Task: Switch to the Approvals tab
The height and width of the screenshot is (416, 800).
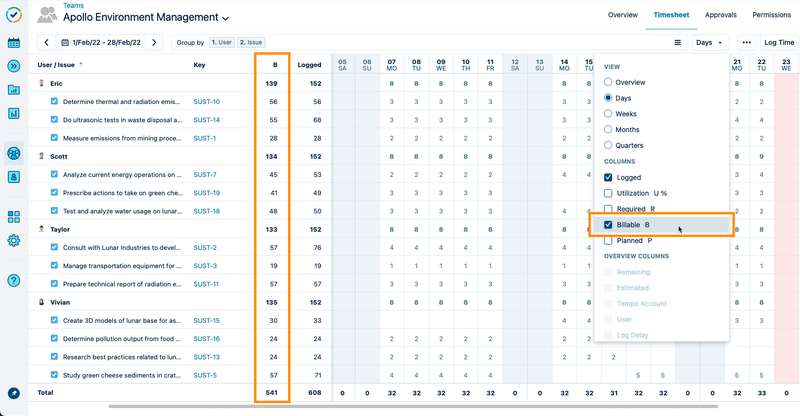Action: pos(720,15)
